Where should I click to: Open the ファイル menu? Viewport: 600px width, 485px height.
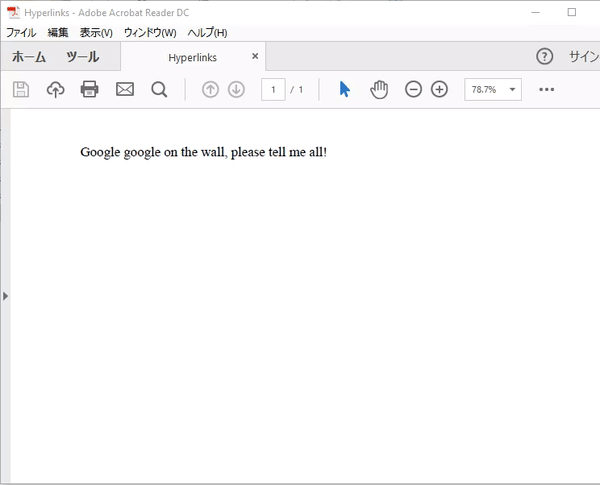point(21,33)
